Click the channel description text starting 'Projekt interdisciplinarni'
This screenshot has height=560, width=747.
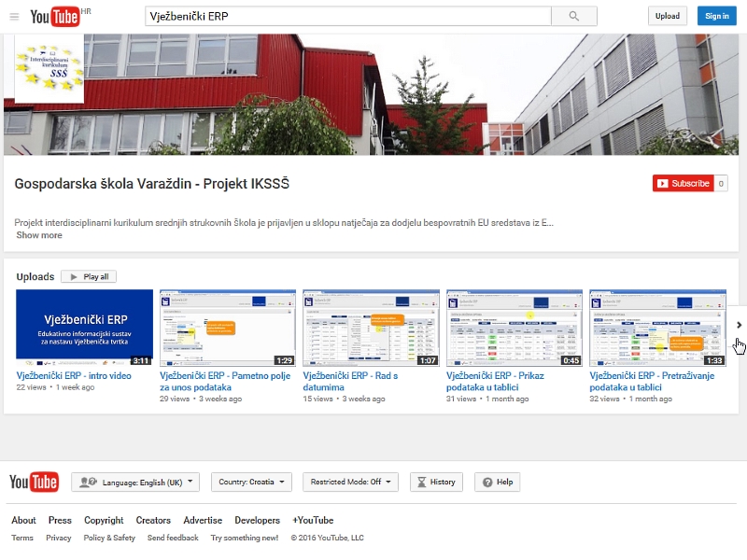[284, 222]
